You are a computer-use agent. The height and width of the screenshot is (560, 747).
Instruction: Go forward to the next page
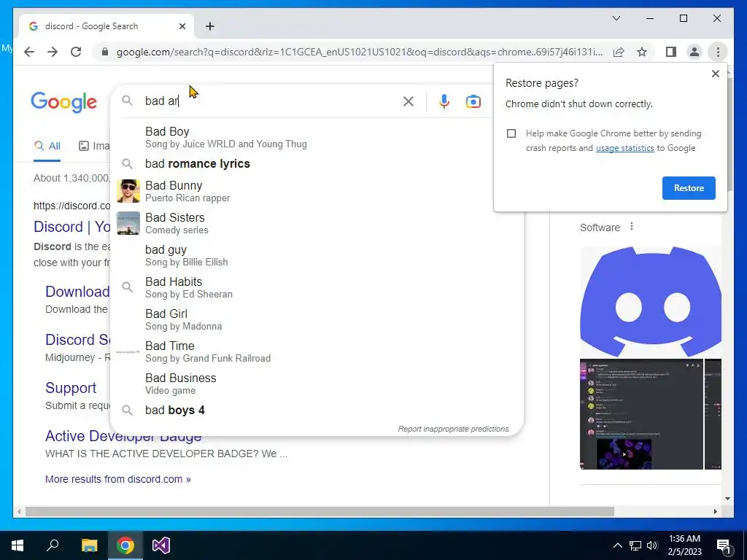coord(53,52)
